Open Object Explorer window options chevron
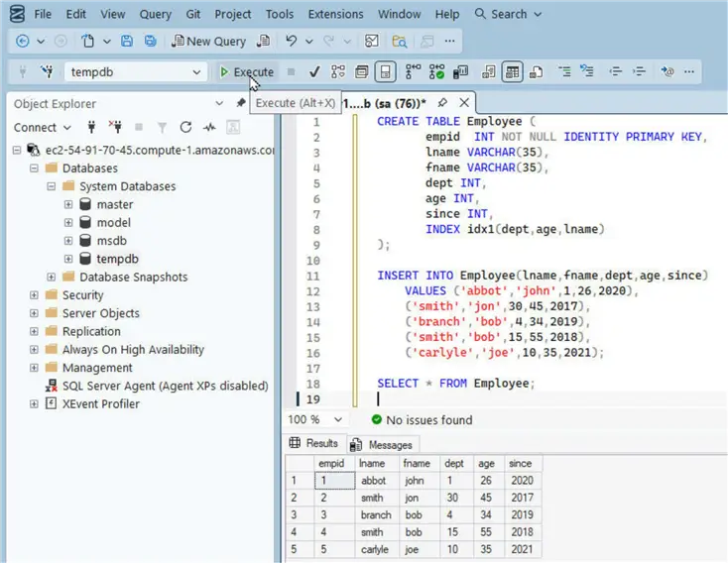Image resolution: width=728 pixels, height=563 pixels. tap(219, 103)
